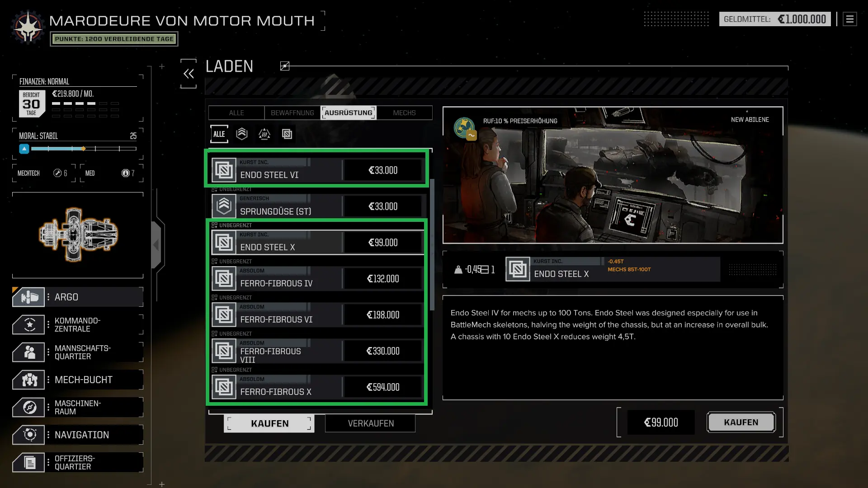868x488 pixels.
Task: Open the Mech-Bucht bay icon
Action: pyautogui.click(x=28, y=380)
